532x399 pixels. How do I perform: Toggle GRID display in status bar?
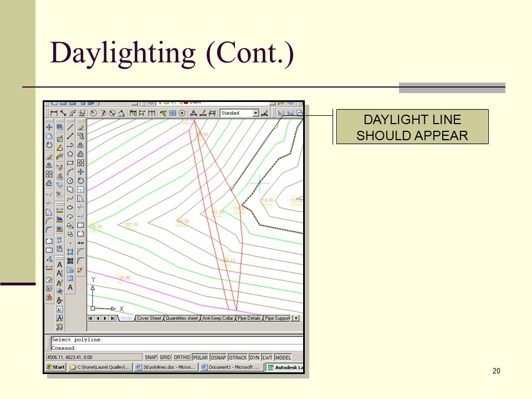(x=165, y=357)
